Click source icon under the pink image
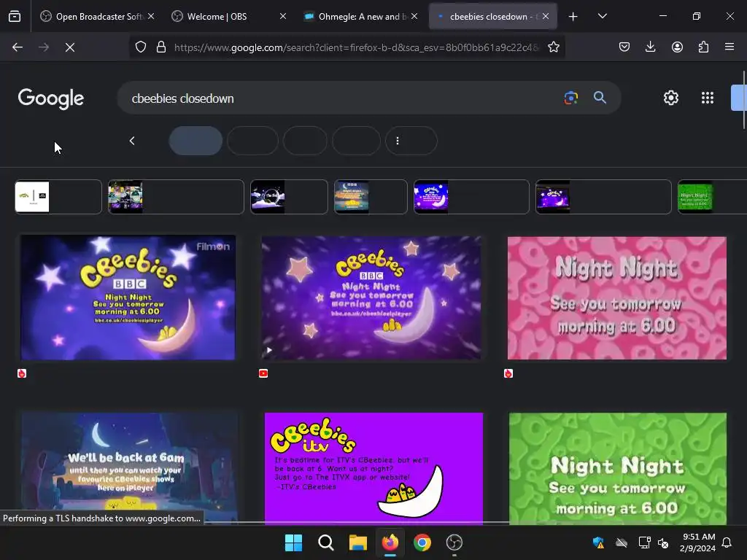Image resolution: width=747 pixels, height=560 pixels. [508, 373]
